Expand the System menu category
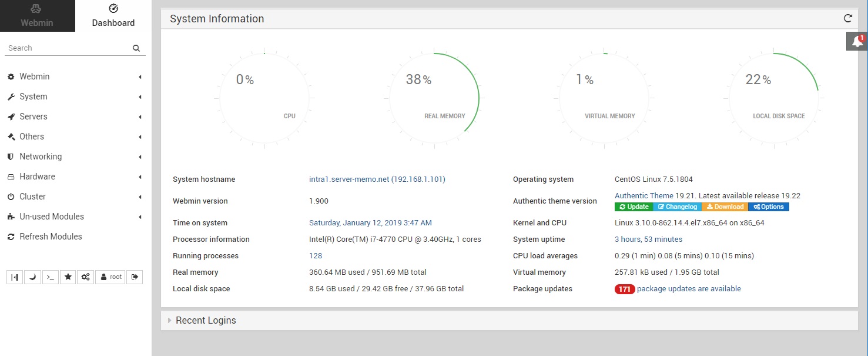The image size is (868, 356). click(x=75, y=97)
